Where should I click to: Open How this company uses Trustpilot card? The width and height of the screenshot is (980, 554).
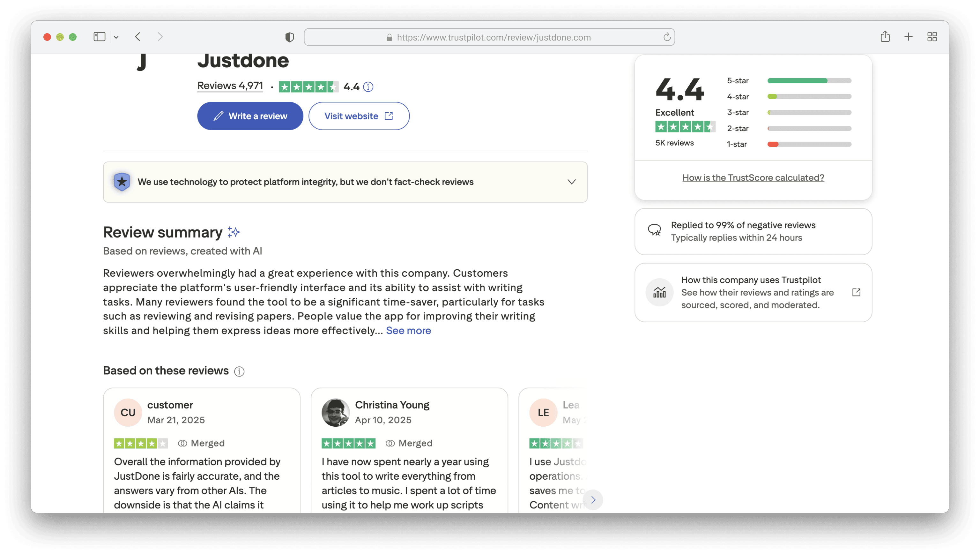(753, 292)
